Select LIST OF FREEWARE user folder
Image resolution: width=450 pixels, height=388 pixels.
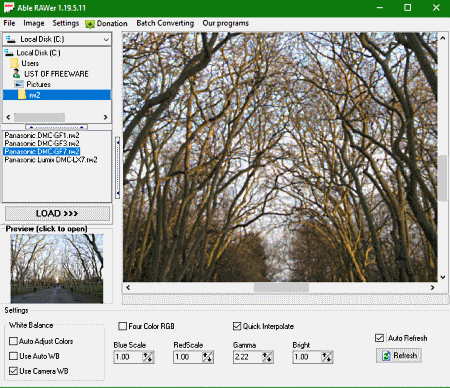[56, 74]
